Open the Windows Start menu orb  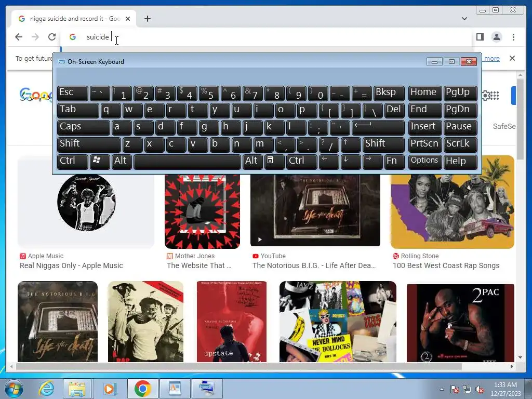(14, 389)
